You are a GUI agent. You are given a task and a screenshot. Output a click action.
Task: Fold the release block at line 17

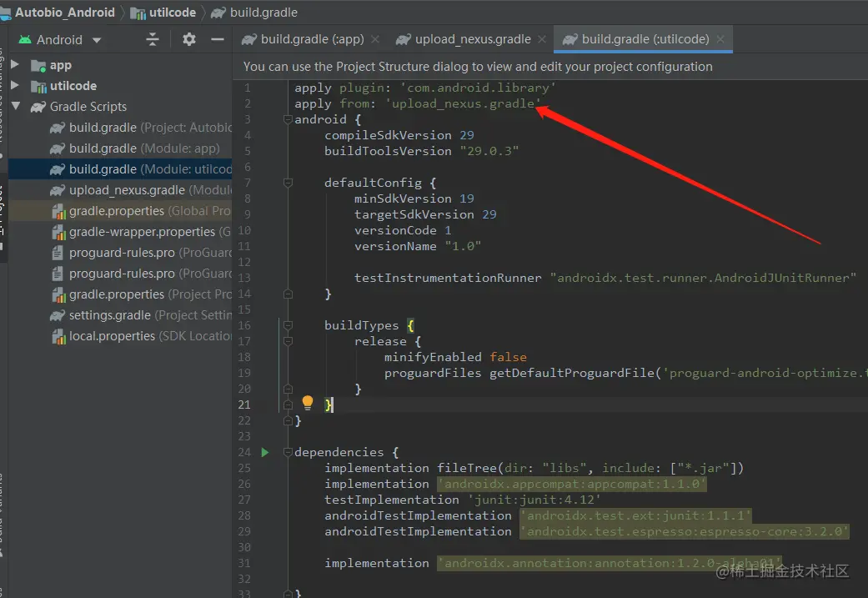click(x=288, y=341)
